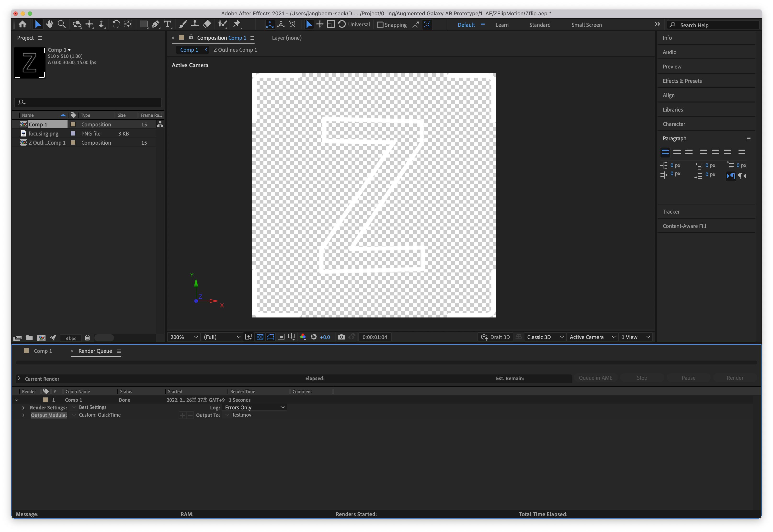Screen dimensions: 773x532
Task: Select the Hand tool
Action: [x=50, y=24]
